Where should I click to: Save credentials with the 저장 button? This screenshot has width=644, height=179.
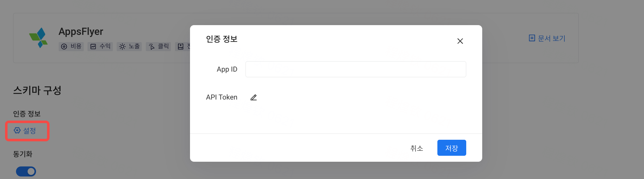[x=451, y=148]
